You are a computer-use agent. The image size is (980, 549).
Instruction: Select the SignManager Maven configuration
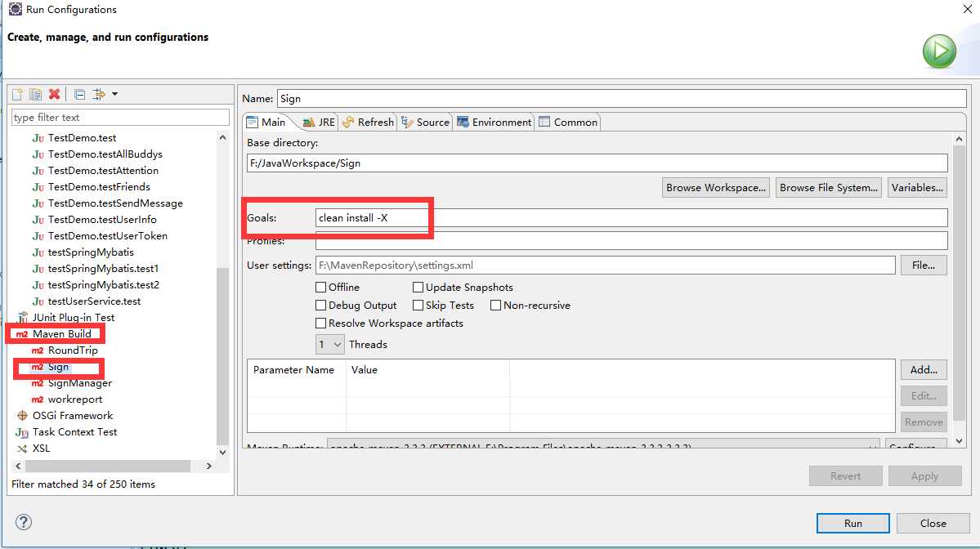coord(80,383)
